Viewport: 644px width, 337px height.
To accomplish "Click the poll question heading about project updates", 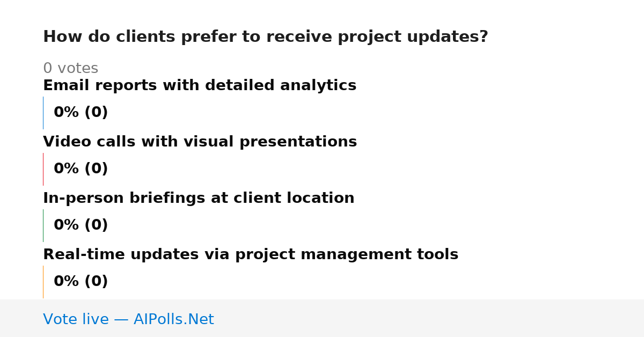I will point(266,37).
